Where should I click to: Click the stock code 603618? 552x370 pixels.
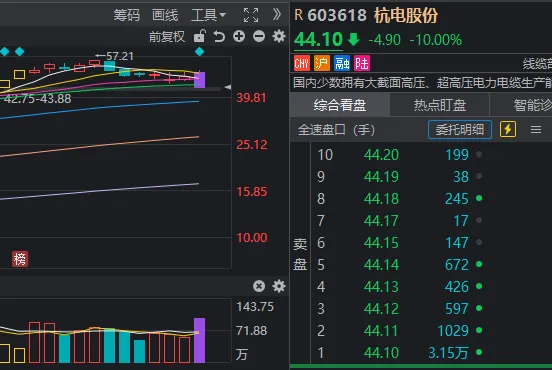coord(337,15)
